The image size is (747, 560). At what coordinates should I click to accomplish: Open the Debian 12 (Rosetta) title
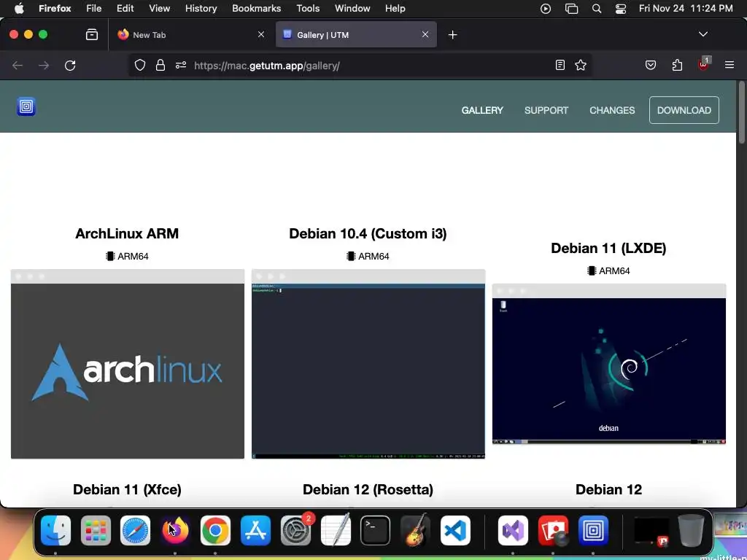(368, 489)
